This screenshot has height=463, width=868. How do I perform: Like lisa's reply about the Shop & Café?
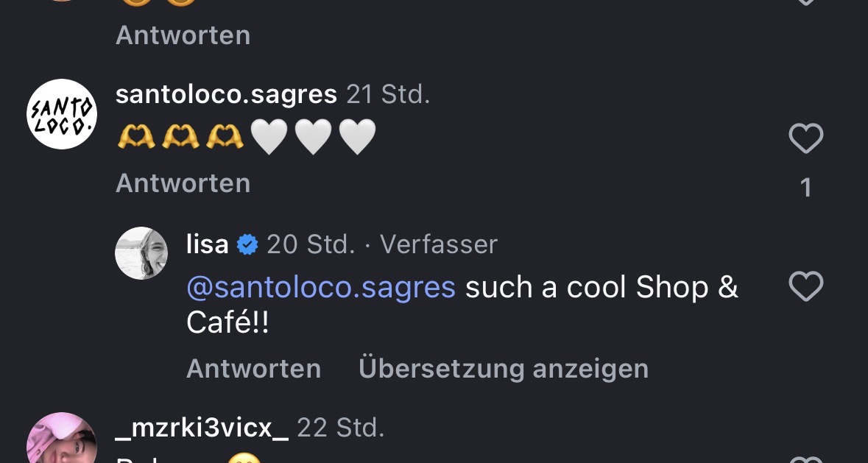805,286
